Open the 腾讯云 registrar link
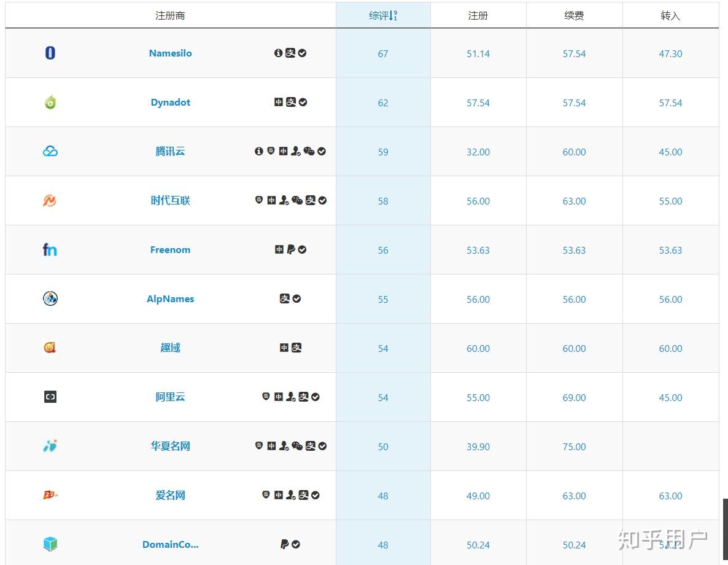Image resolution: width=728 pixels, height=565 pixels. [171, 151]
